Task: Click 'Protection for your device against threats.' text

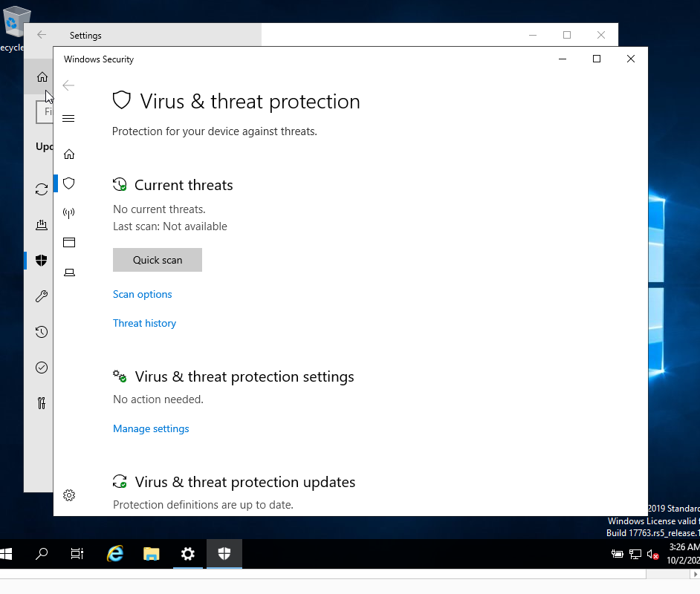Action: point(215,131)
